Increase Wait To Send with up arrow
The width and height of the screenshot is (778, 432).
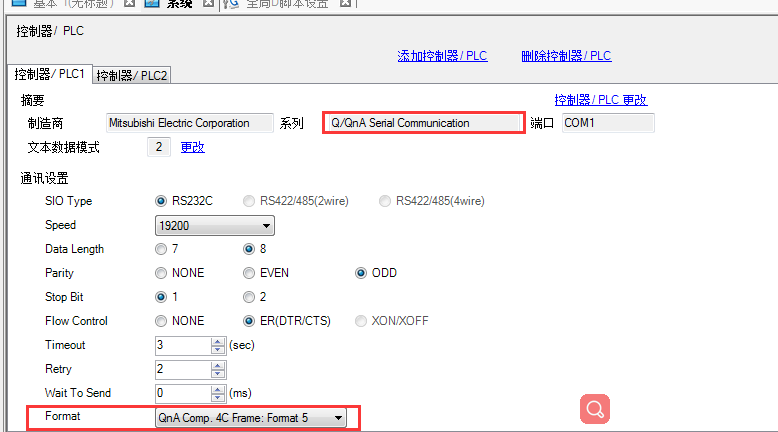click(218, 389)
